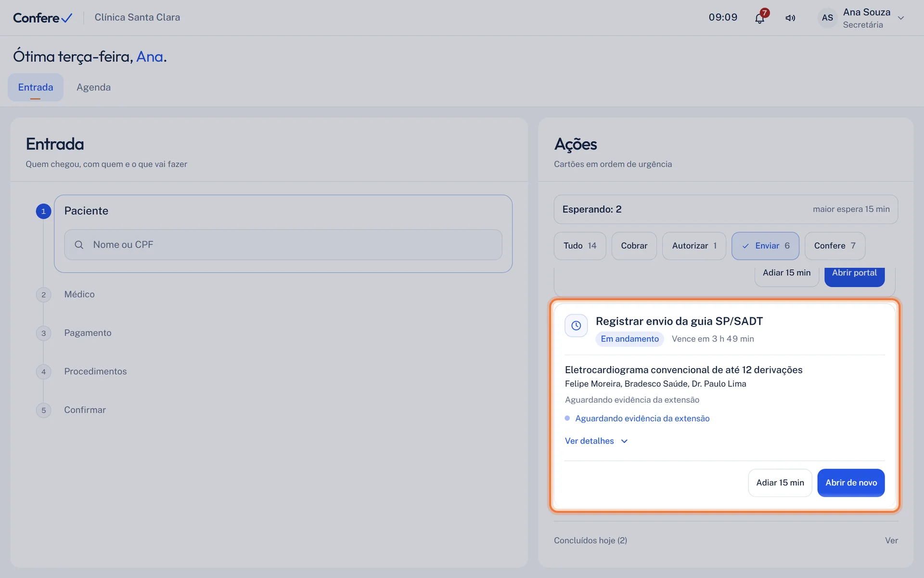Screen dimensions: 924x578
Task: Click the Clínica Santa Clara name
Action: [137, 17]
